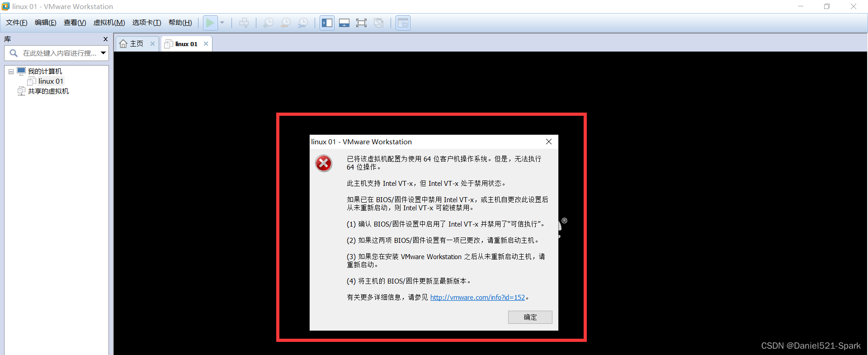Image resolution: width=868 pixels, height=355 pixels.
Task: Open the 虚拟机(M) menu
Action: tap(109, 23)
